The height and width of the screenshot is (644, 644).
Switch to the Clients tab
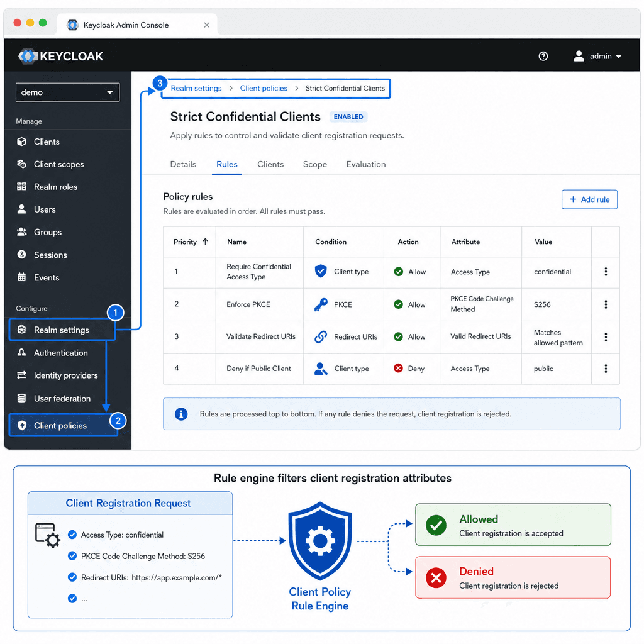pos(270,164)
